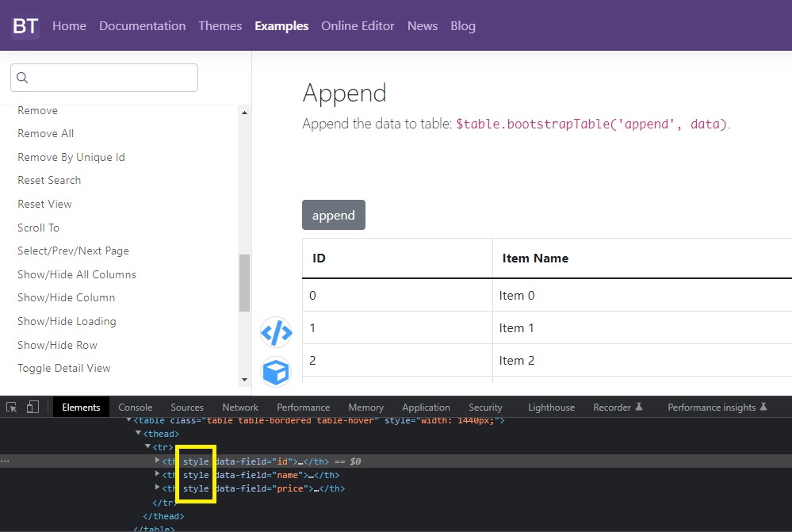Switch to the Memory tab

[365, 408]
